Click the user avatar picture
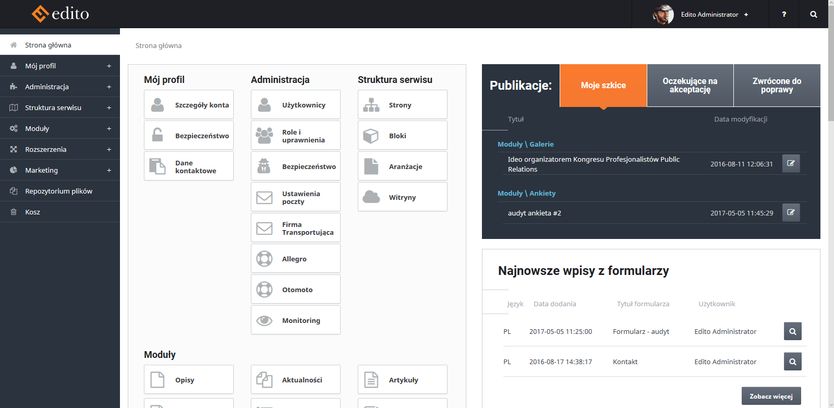The image size is (834, 408). point(663,14)
